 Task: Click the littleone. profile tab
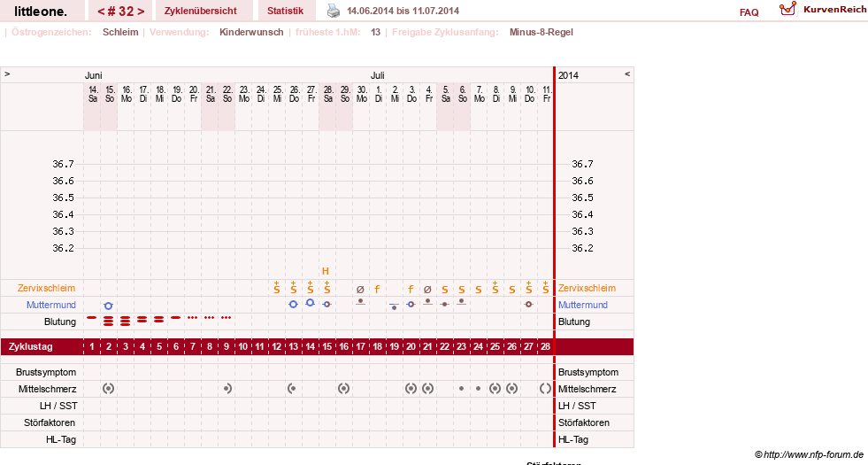pos(41,12)
